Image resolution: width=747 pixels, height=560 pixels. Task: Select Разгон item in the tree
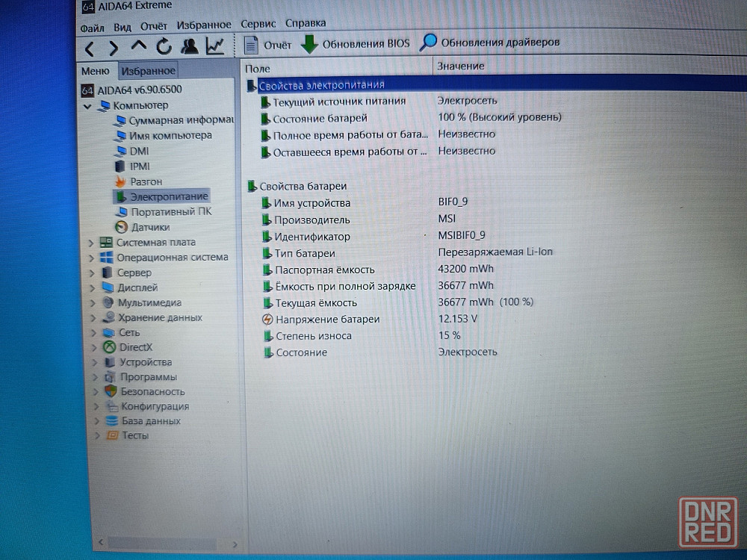[146, 181]
